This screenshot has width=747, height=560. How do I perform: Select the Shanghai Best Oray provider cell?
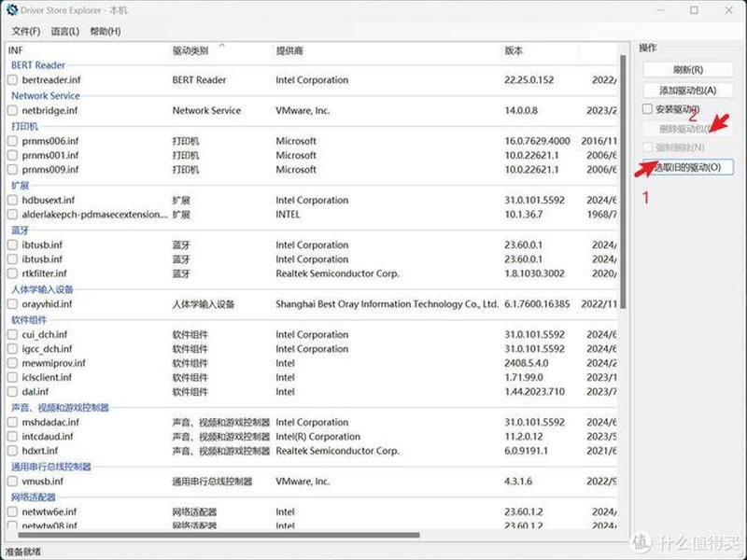[x=387, y=304]
